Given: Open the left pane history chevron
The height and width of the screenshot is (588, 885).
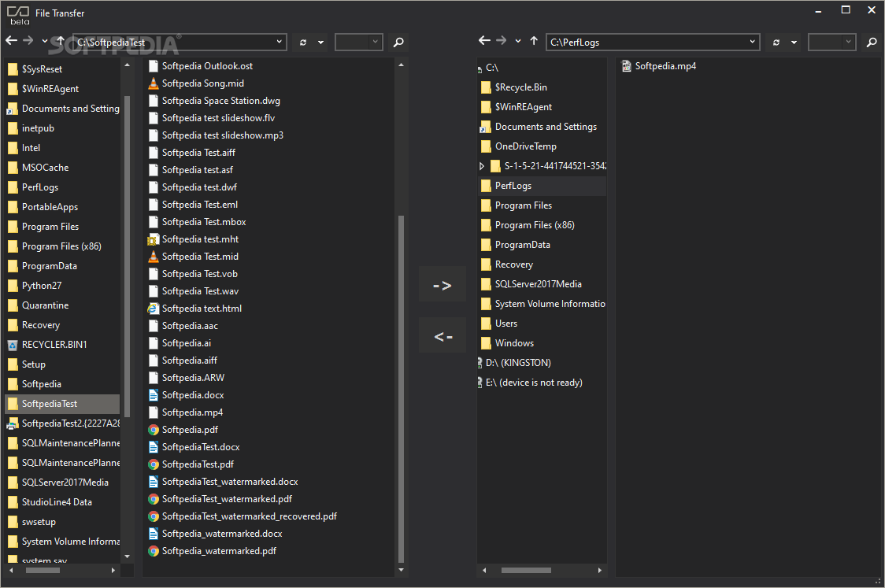Looking at the screenshot, I should coord(45,41).
